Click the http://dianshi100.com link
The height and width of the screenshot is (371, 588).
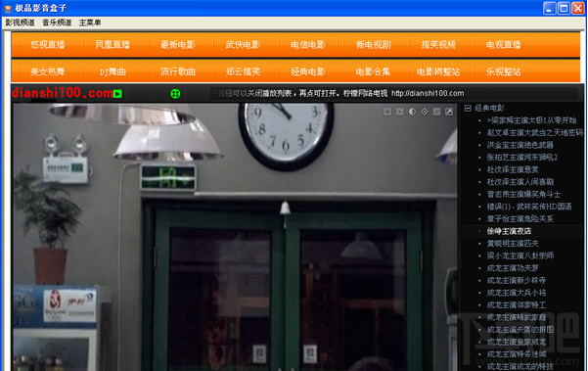[x=428, y=93]
